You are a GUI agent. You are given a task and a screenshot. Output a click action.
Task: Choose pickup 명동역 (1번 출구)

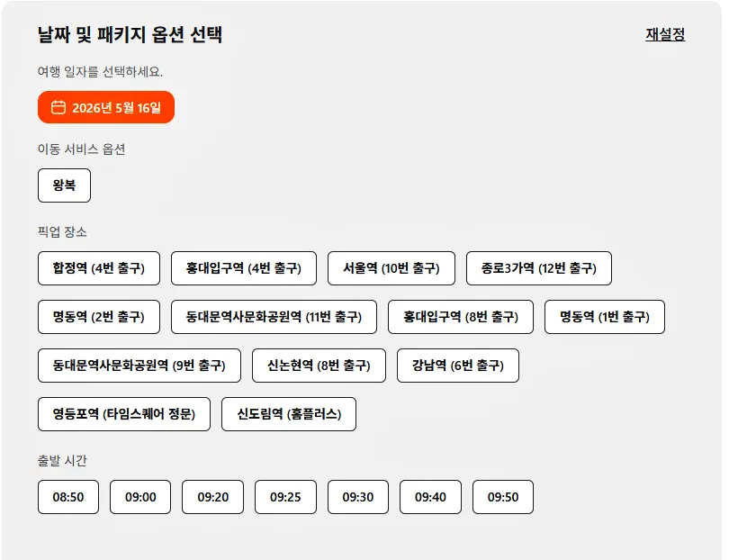605,317
